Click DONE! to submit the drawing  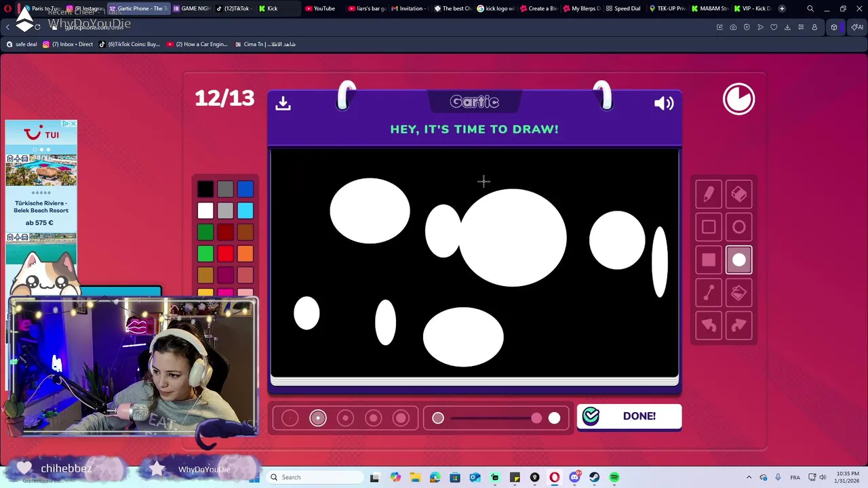(629, 416)
